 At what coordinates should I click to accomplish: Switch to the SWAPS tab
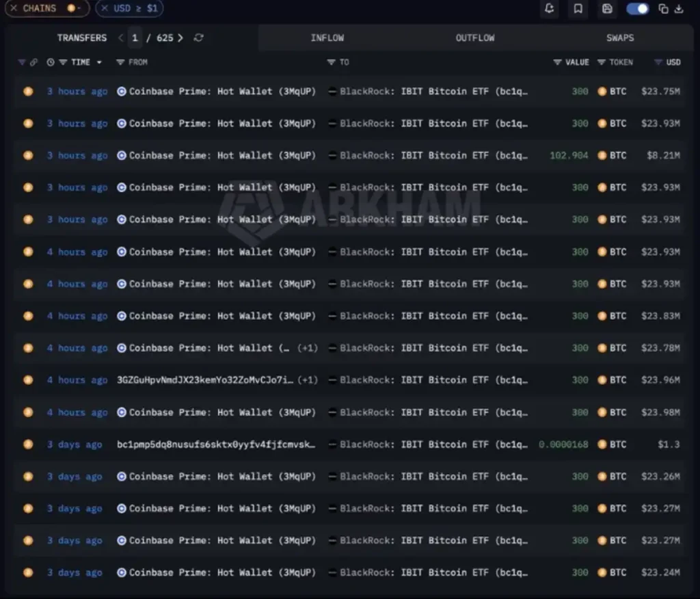pos(620,38)
